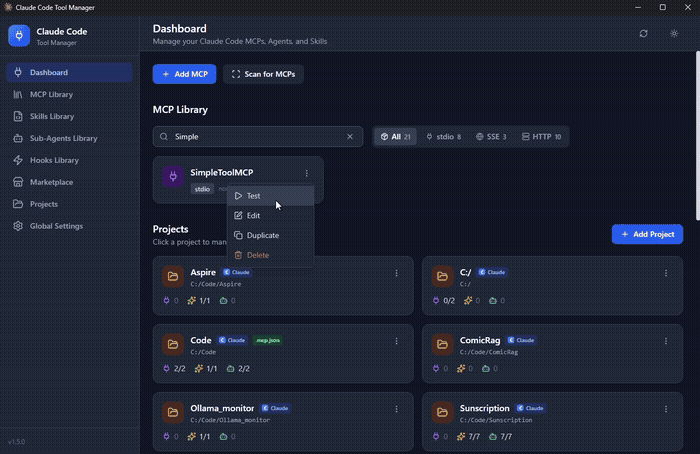This screenshot has height=454, width=700.
Task: Click the app icon in the title bar
Action: (8, 7)
